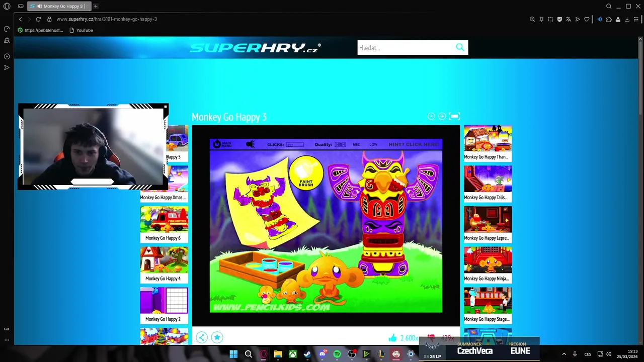This screenshot has height=362, width=644.
Task: Select the Monkey Go Happy 3 tab
Action: click(59, 6)
